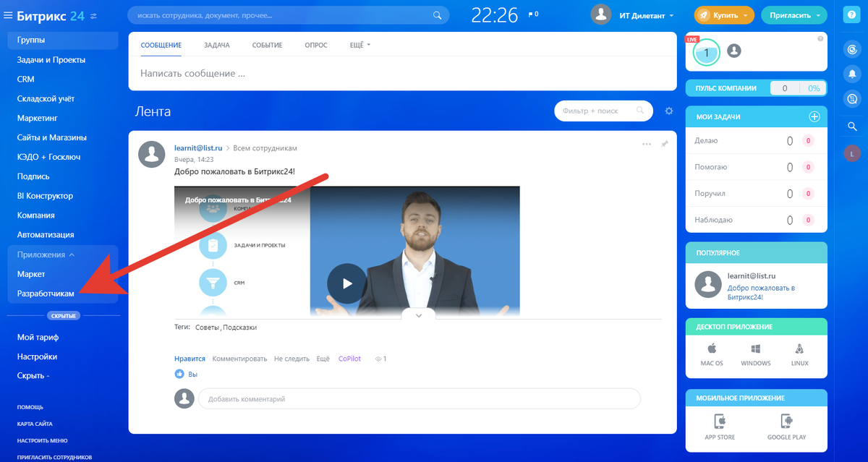Click the search magnifier in the right rail
868x462 pixels.
click(852, 127)
